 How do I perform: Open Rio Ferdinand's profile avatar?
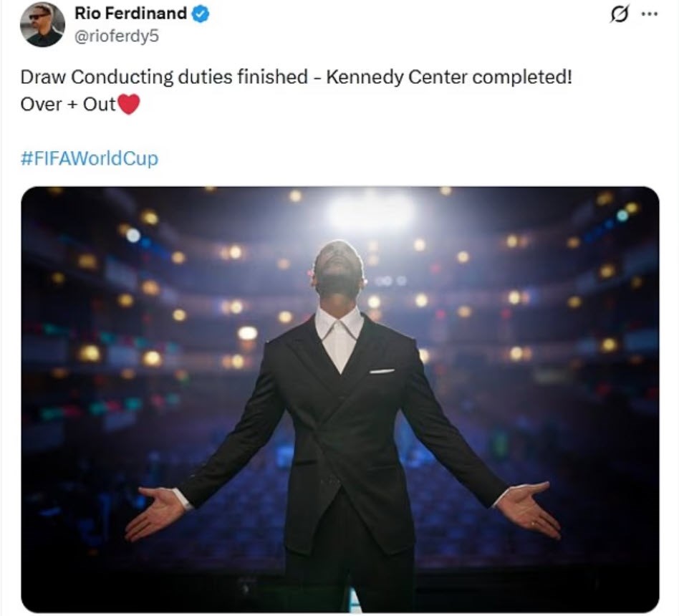(x=42, y=24)
